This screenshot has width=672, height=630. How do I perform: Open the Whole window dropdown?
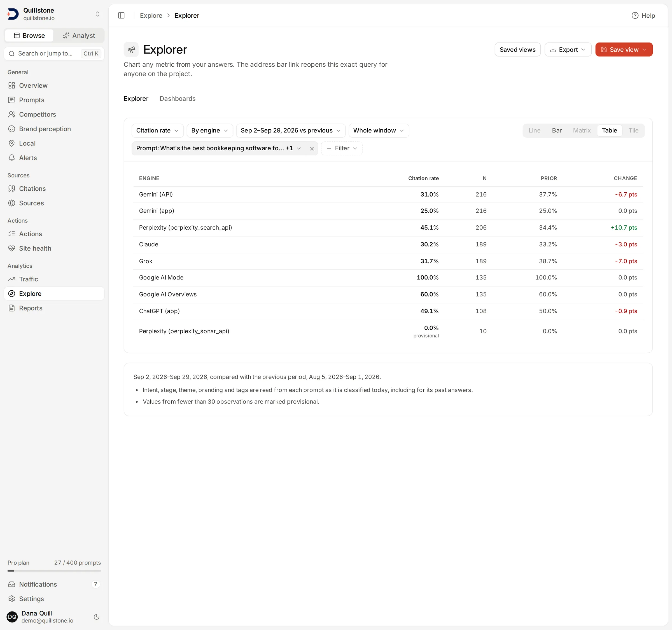379,130
